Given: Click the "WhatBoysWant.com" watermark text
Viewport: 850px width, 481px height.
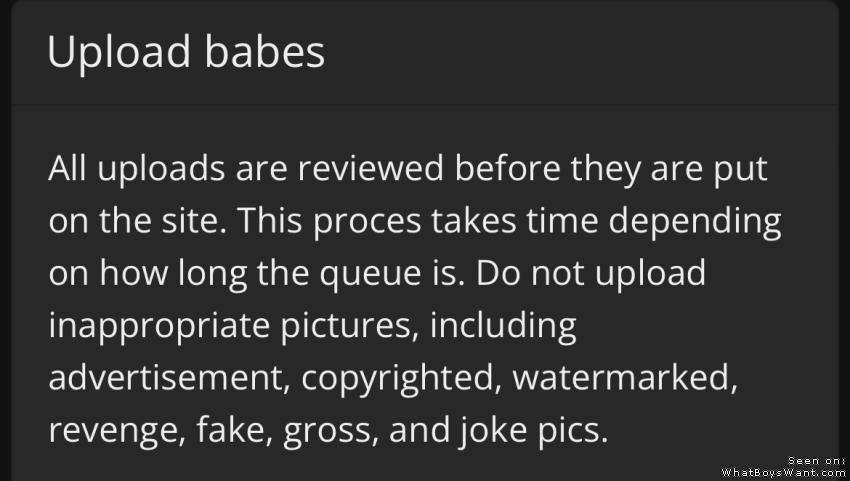Looking at the screenshot, I should click(784, 471).
